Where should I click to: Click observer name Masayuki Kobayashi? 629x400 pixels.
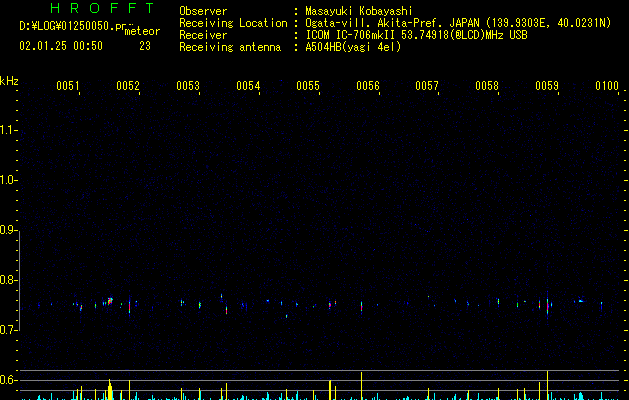pyautogui.click(x=359, y=11)
